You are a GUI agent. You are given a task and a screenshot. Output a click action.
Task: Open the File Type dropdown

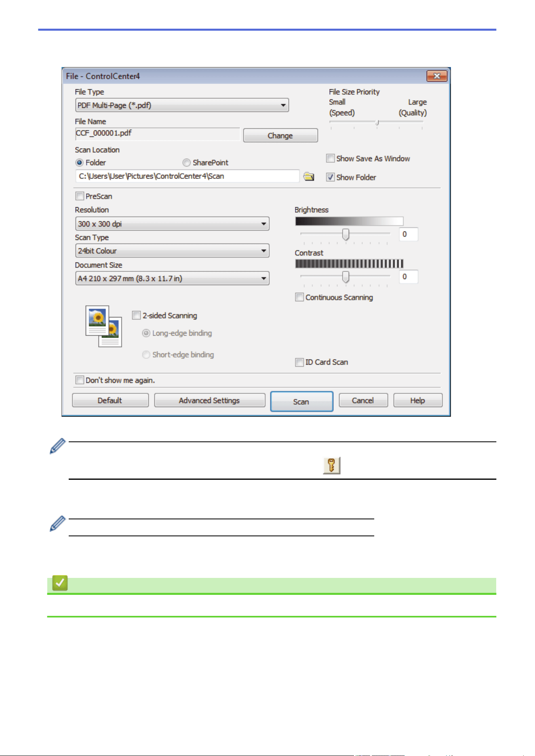(x=182, y=105)
